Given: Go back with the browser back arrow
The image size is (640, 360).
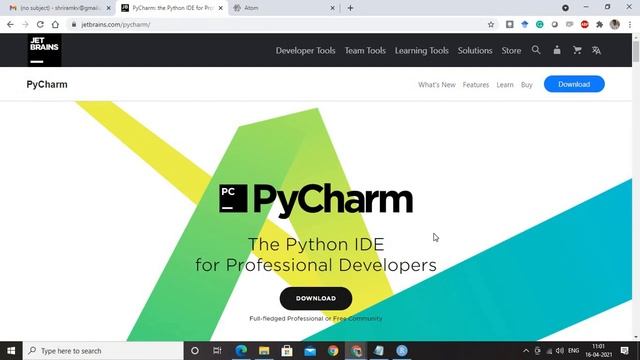Looking at the screenshot, I should coord(10,24).
